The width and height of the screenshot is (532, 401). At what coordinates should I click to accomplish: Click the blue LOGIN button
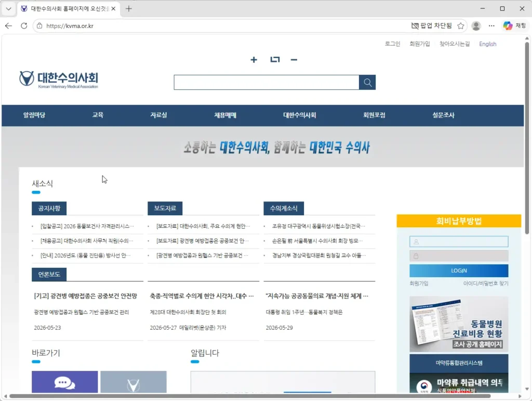pos(459,270)
